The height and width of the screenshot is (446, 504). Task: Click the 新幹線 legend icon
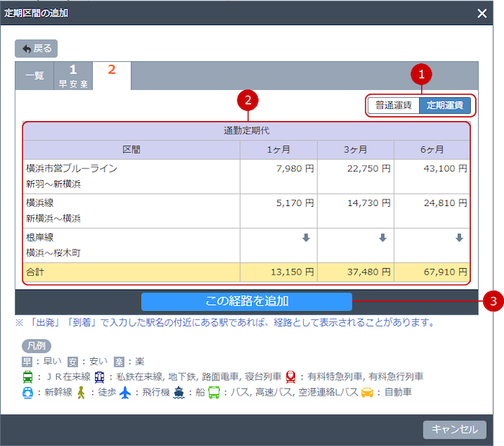[x=27, y=393]
